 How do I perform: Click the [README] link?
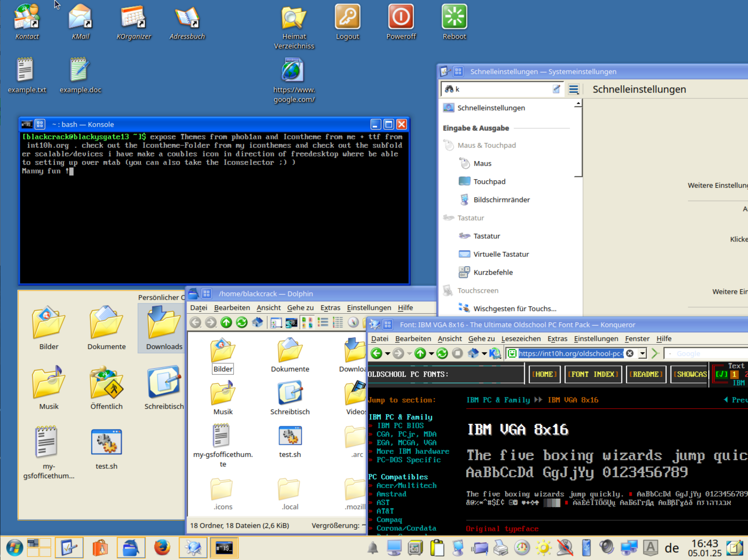click(646, 374)
